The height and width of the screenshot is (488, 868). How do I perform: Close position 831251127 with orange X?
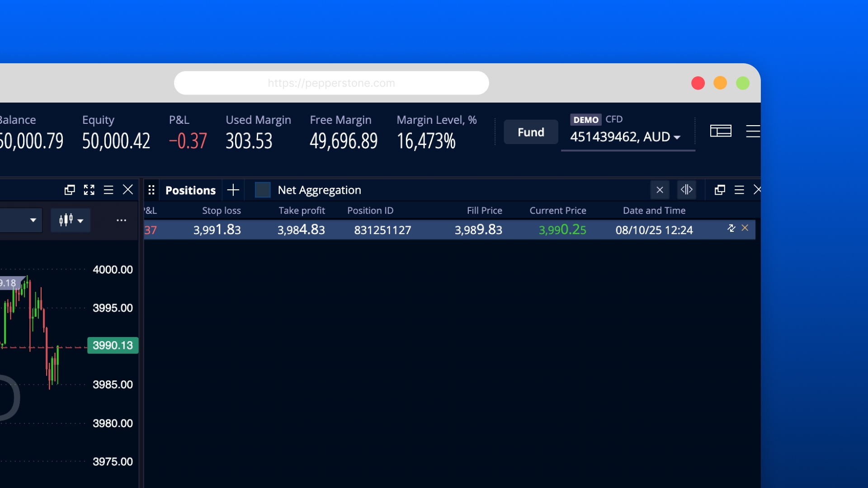coord(745,228)
